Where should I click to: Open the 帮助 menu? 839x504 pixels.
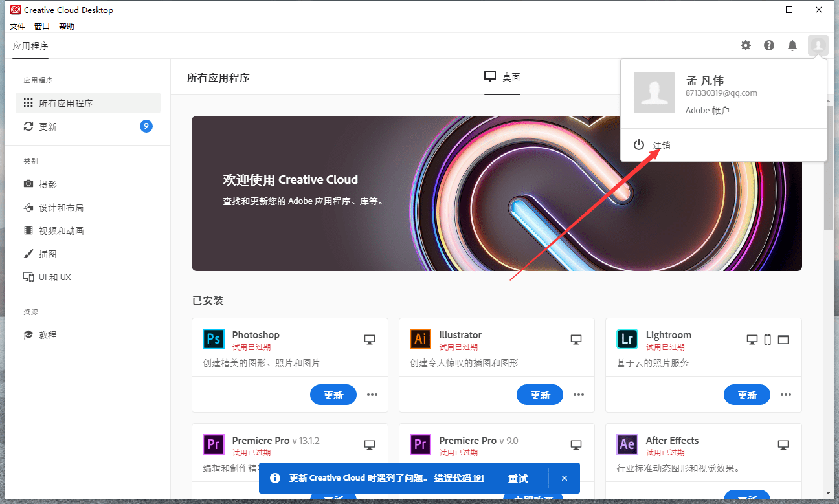[67, 27]
